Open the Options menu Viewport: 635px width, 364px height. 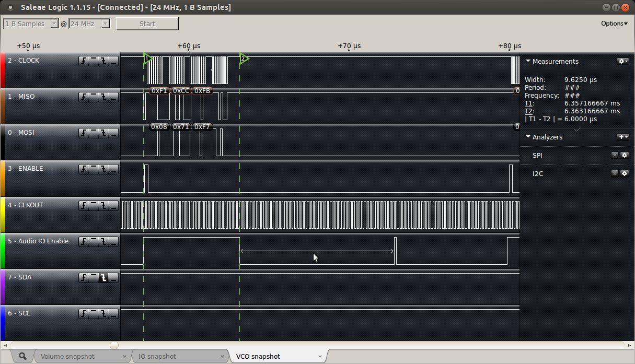pyautogui.click(x=614, y=24)
